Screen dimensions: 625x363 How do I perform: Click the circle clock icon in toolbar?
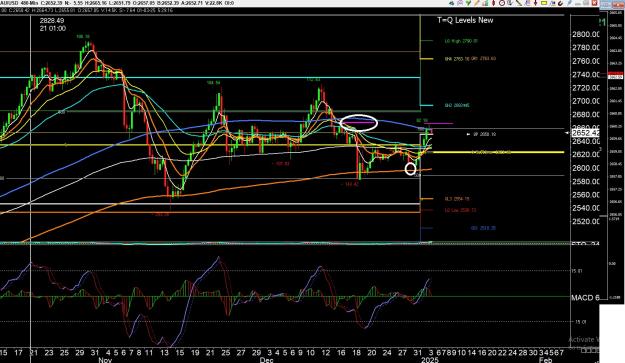point(502,3)
